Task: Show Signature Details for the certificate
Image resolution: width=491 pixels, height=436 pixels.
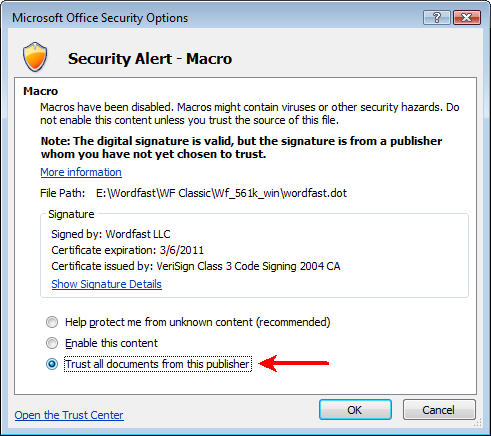Action: [x=107, y=284]
